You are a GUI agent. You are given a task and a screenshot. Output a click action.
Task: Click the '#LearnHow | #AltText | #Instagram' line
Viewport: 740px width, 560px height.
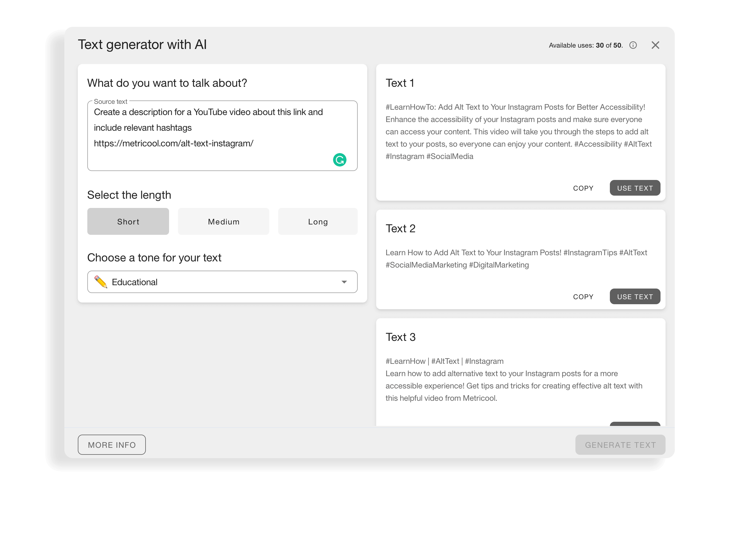pyautogui.click(x=444, y=361)
